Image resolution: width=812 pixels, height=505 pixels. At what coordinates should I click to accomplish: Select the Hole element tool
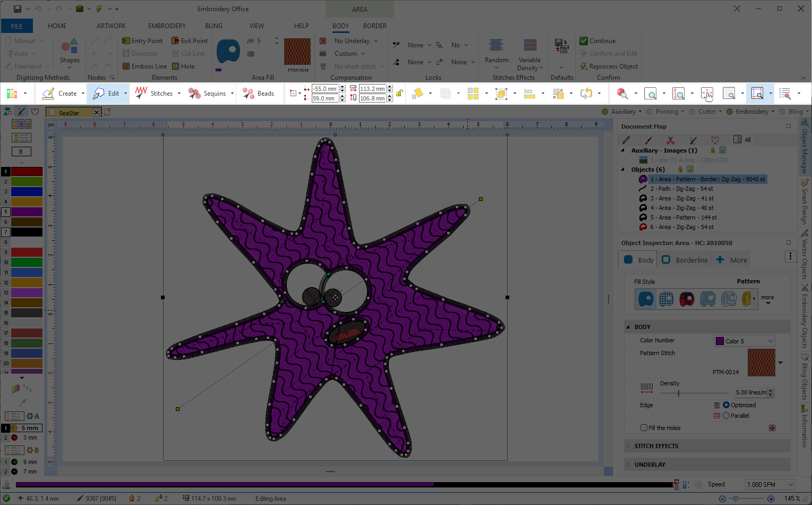184,66
